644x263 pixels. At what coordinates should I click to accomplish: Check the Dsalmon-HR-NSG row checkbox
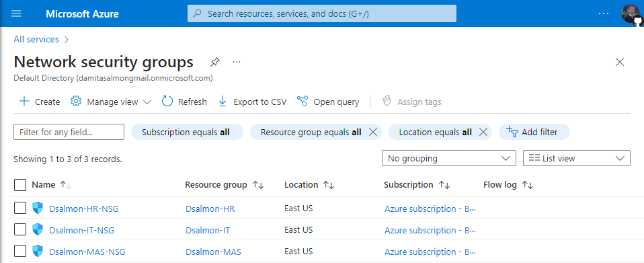coord(20,209)
